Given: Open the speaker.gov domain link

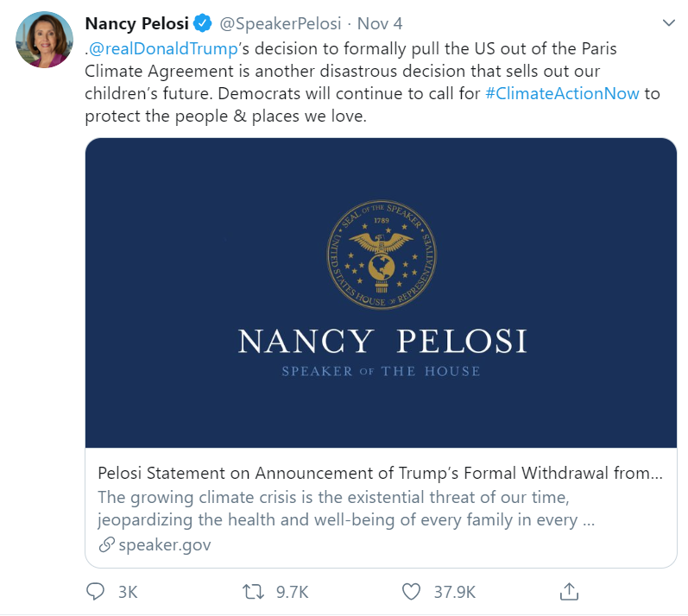Looking at the screenshot, I should 164,544.
